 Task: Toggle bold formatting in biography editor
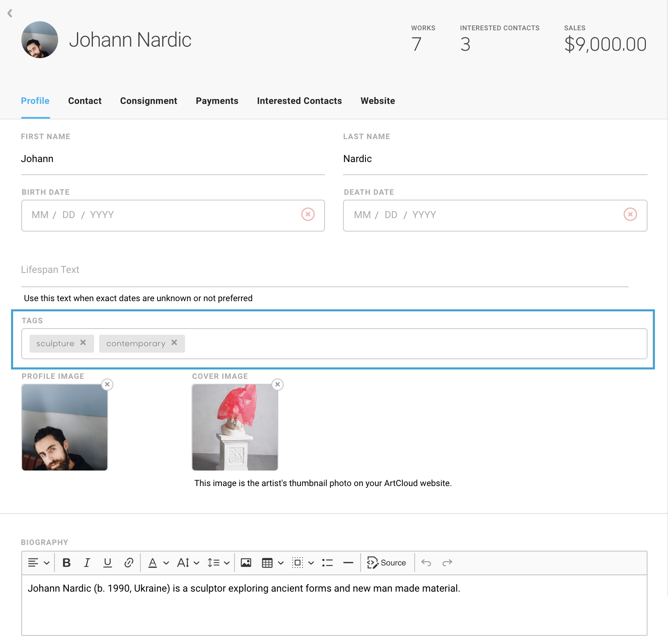(66, 563)
